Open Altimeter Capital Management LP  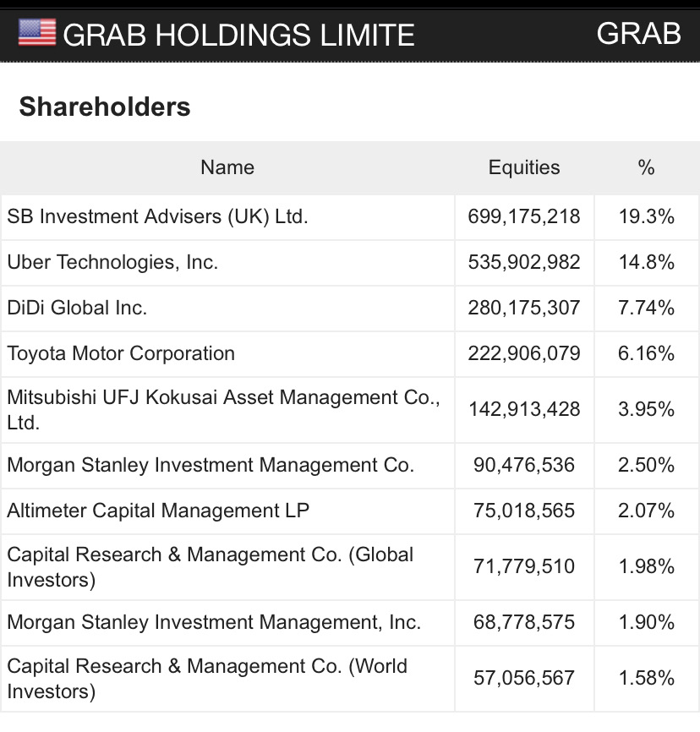click(158, 511)
